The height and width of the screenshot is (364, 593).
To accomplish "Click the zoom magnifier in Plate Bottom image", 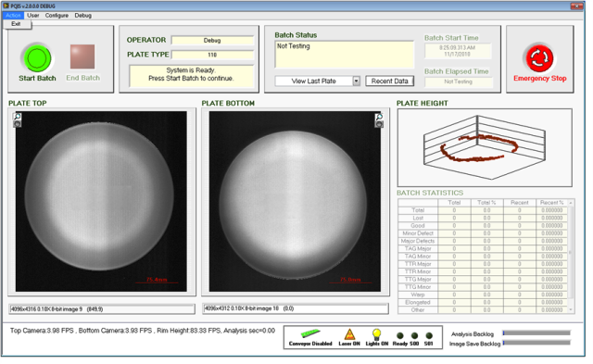I will point(379,117).
